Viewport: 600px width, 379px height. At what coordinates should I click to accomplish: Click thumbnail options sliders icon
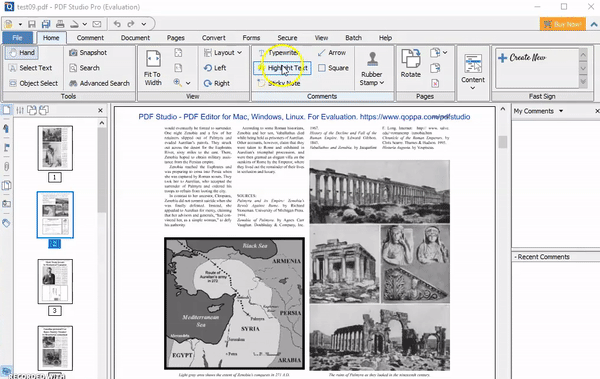tap(20, 110)
